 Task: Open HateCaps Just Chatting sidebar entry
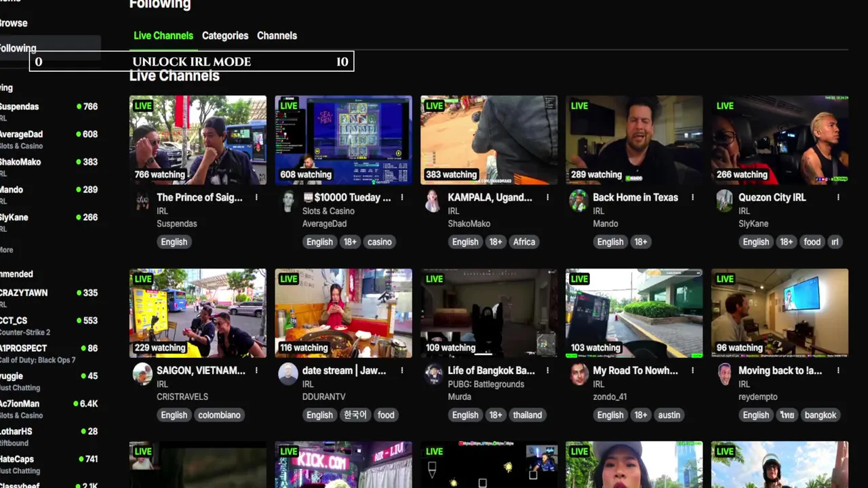point(49,464)
